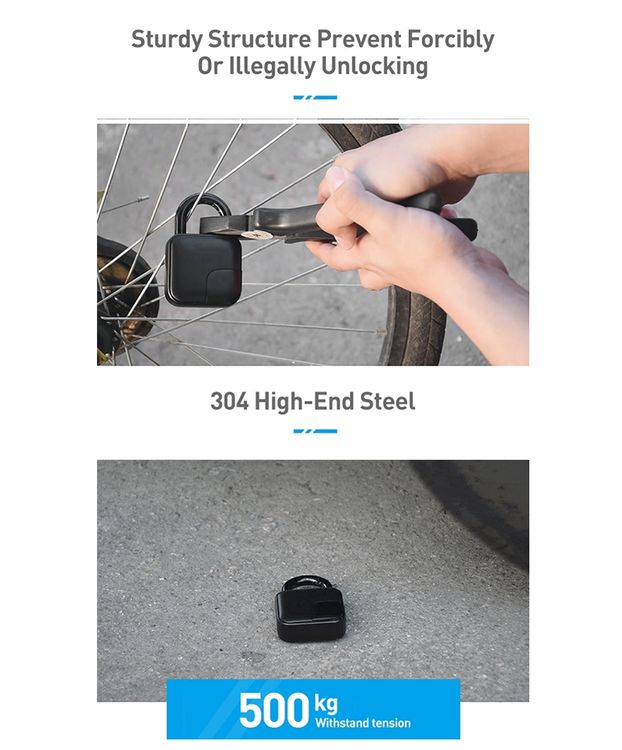The image size is (622, 750).
Task: Click the curved shackle of the hanging padlock
Action: click(203, 213)
